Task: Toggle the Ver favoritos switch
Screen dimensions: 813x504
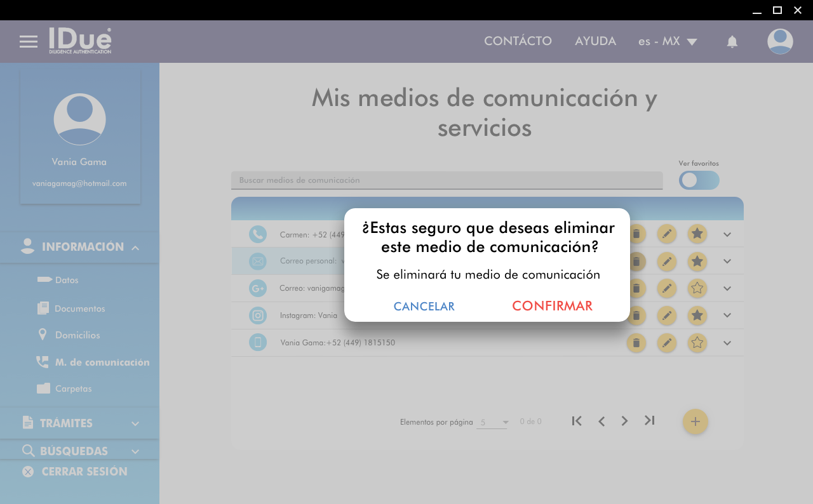Action: click(x=699, y=180)
